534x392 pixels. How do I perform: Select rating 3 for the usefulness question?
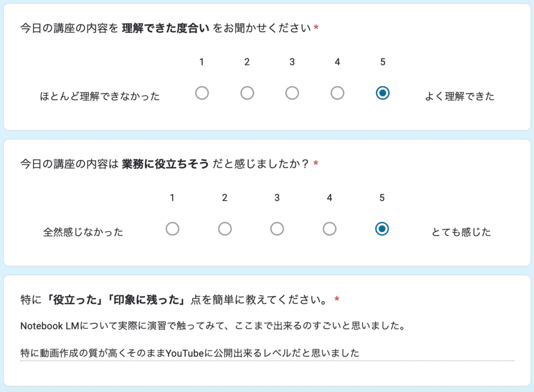277,228
